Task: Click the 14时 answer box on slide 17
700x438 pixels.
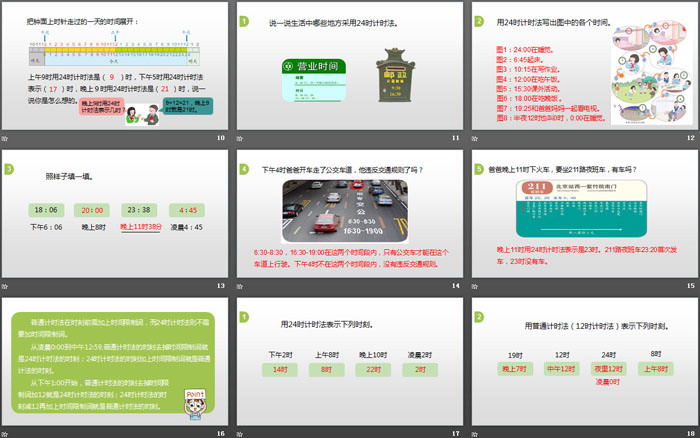Action: 279,369
